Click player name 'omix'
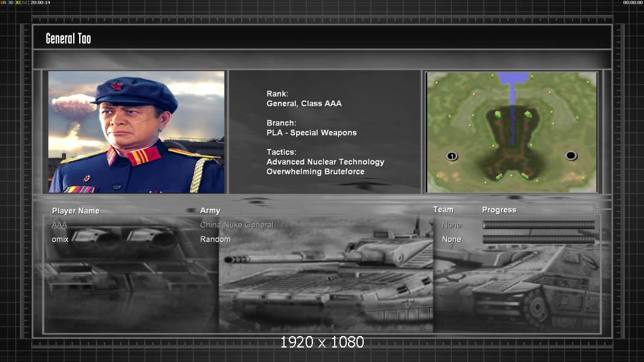This screenshot has height=362, width=644. pos(60,240)
